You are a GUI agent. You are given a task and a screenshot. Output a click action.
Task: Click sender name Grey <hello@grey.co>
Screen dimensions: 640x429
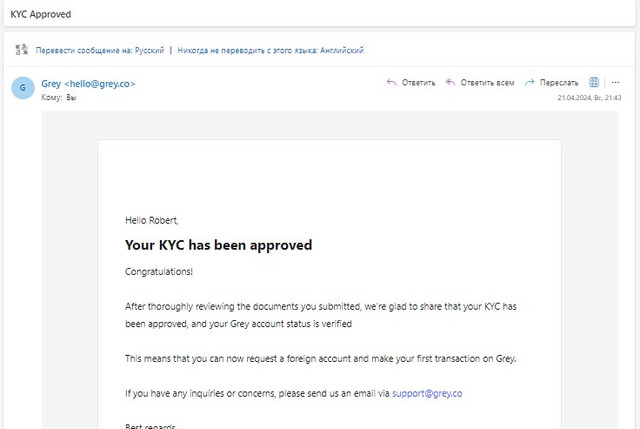(x=88, y=84)
